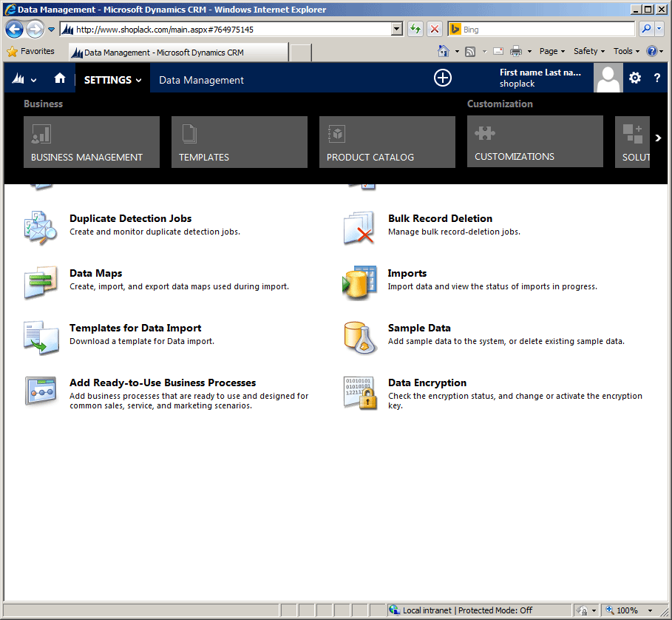This screenshot has width=672, height=620.
Task: Click the Imports database icon
Action: (359, 282)
